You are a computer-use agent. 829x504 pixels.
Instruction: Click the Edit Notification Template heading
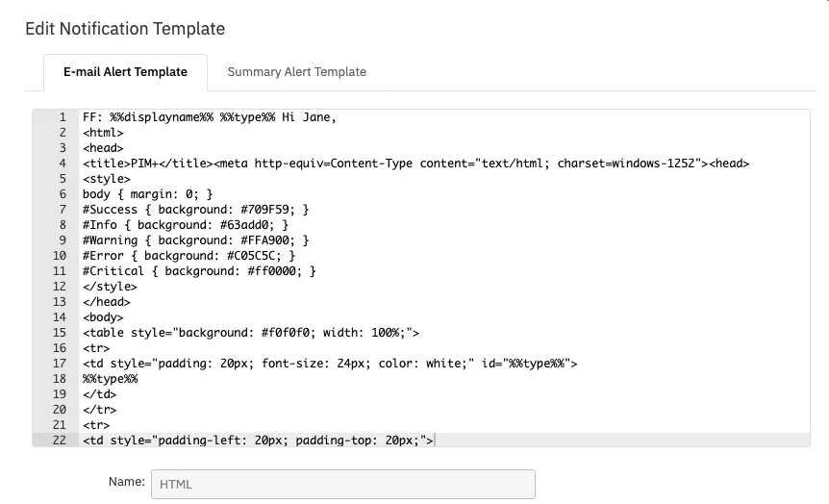pos(125,29)
